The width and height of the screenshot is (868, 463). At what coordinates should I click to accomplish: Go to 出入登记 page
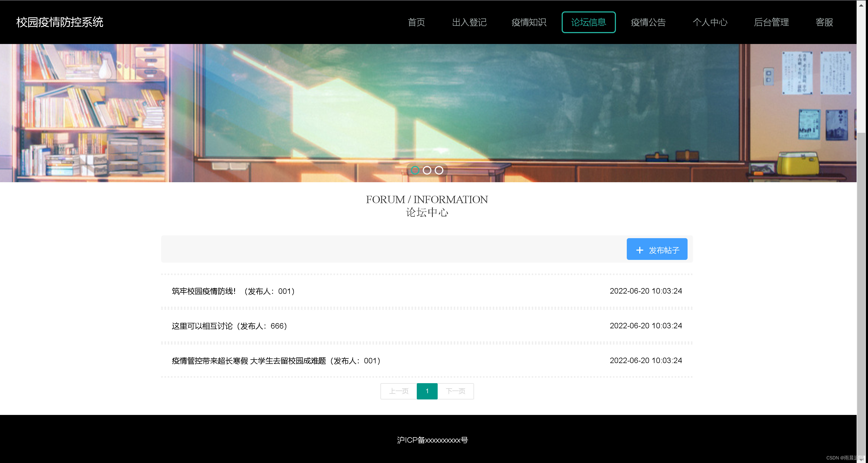click(469, 22)
